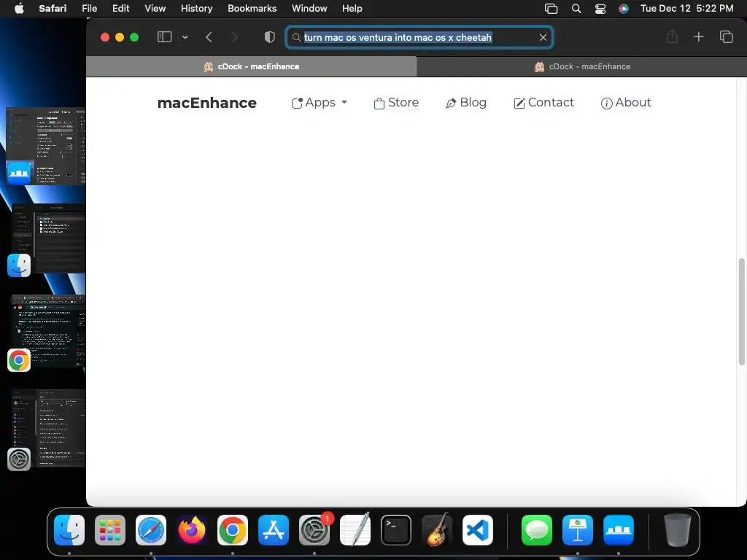Screen dimensions: 747x560
Task: Open the App Store from the Dock
Action: click(x=274, y=530)
